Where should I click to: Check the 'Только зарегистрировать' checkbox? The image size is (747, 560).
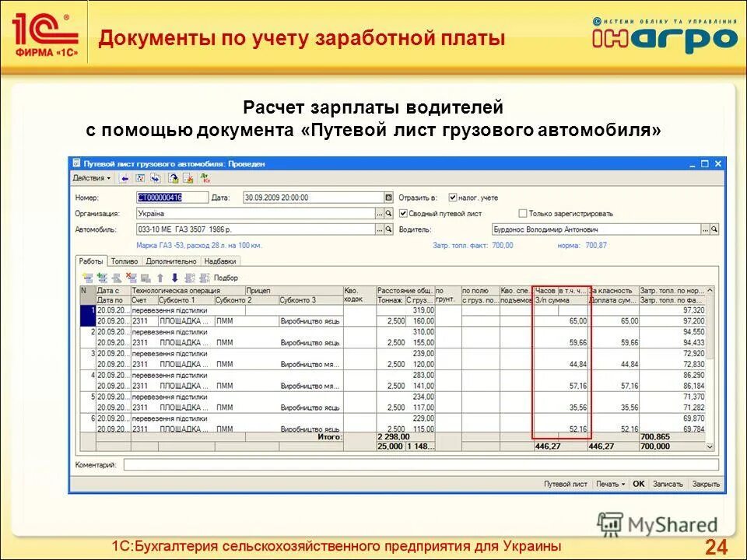[523, 213]
